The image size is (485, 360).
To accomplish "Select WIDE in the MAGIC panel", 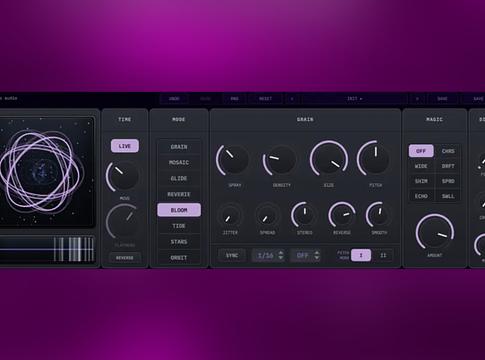I will [x=421, y=166].
